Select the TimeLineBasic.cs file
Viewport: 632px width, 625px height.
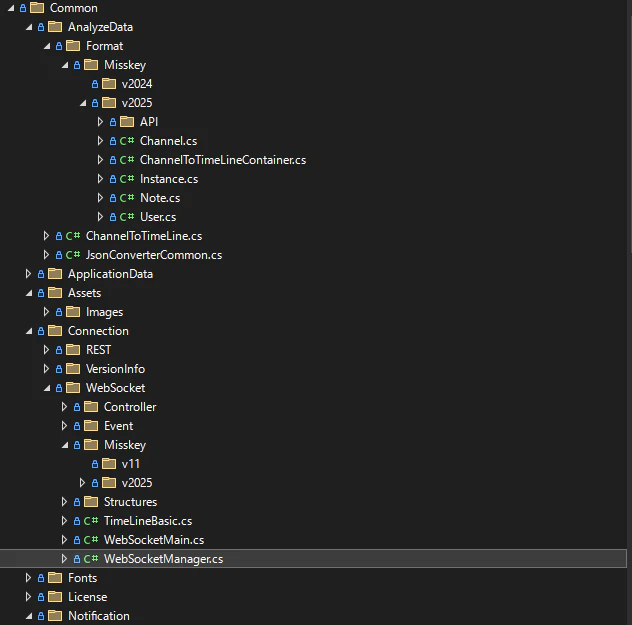click(148, 521)
